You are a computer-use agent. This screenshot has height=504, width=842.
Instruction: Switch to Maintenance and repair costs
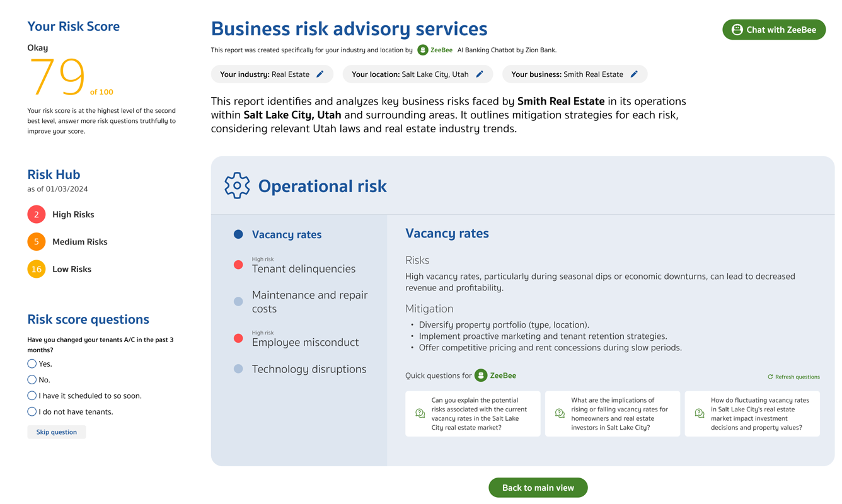click(309, 302)
